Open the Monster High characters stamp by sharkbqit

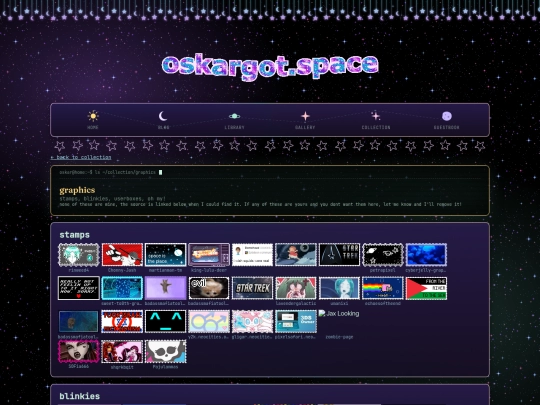click(122, 352)
